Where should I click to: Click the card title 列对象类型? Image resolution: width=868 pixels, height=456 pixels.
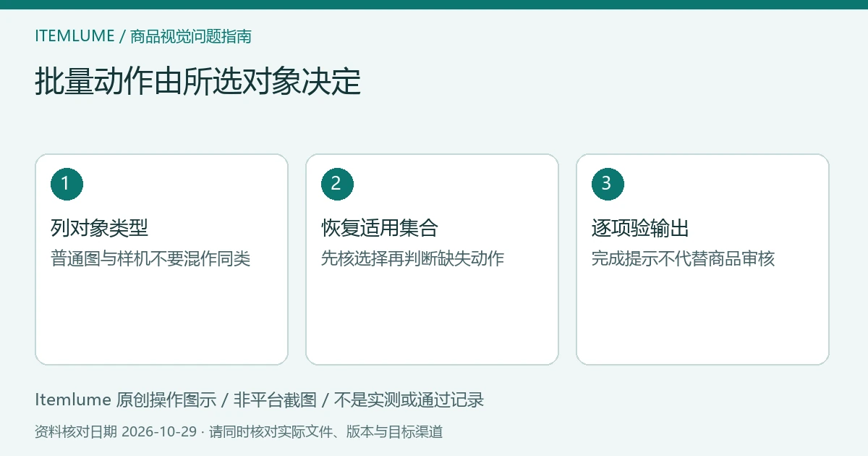(99, 229)
